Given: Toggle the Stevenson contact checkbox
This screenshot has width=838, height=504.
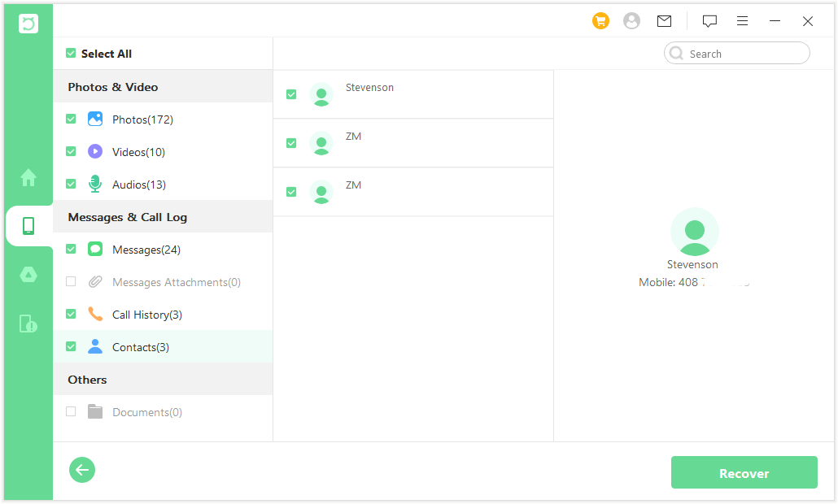Looking at the screenshot, I should (291, 94).
